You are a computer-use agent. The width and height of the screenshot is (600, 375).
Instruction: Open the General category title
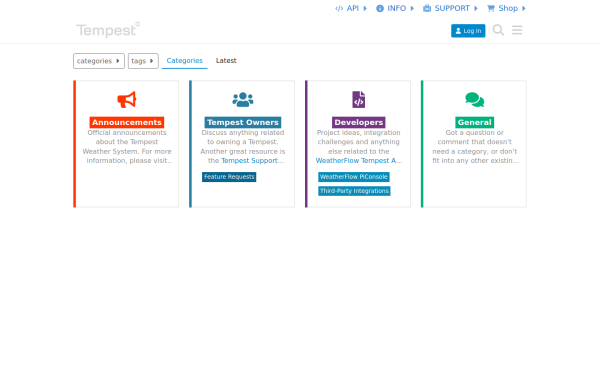474,122
